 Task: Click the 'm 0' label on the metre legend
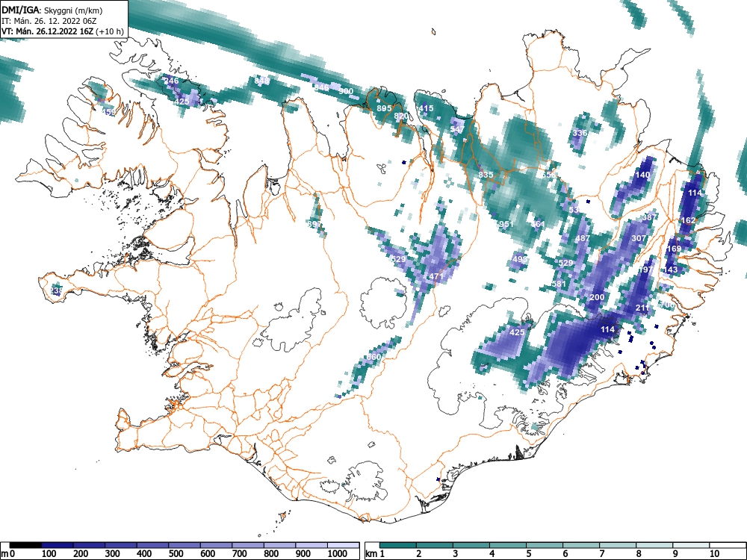point(7,554)
